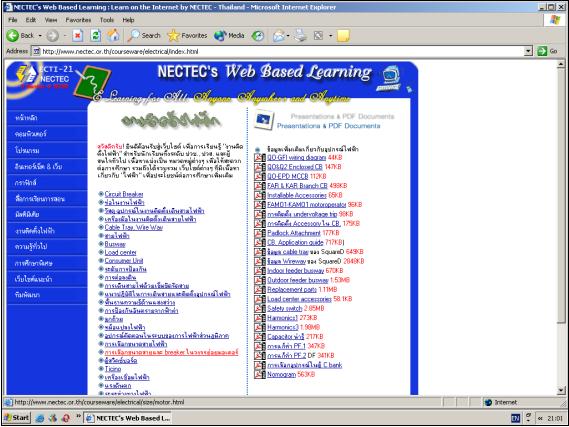Expand hidden tray icons chevron
This screenshot has width=569, height=427.
click(540, 418)
